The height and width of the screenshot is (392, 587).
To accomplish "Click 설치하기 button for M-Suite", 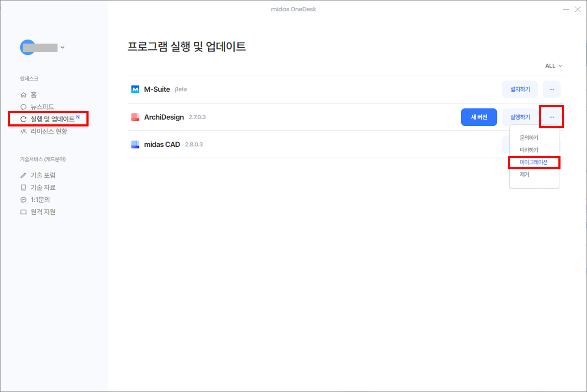I will (x=520, y=90).
